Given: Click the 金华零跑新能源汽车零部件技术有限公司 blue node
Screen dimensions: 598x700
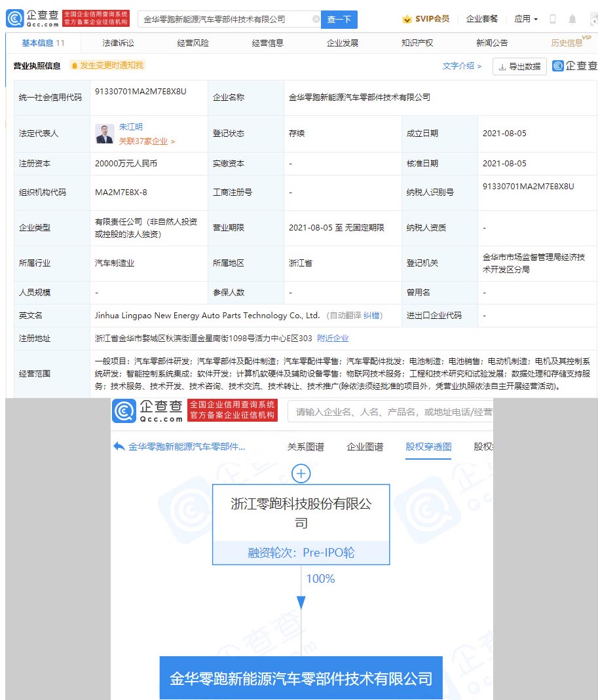Looking at the screenshot, I should coord(301,678).
